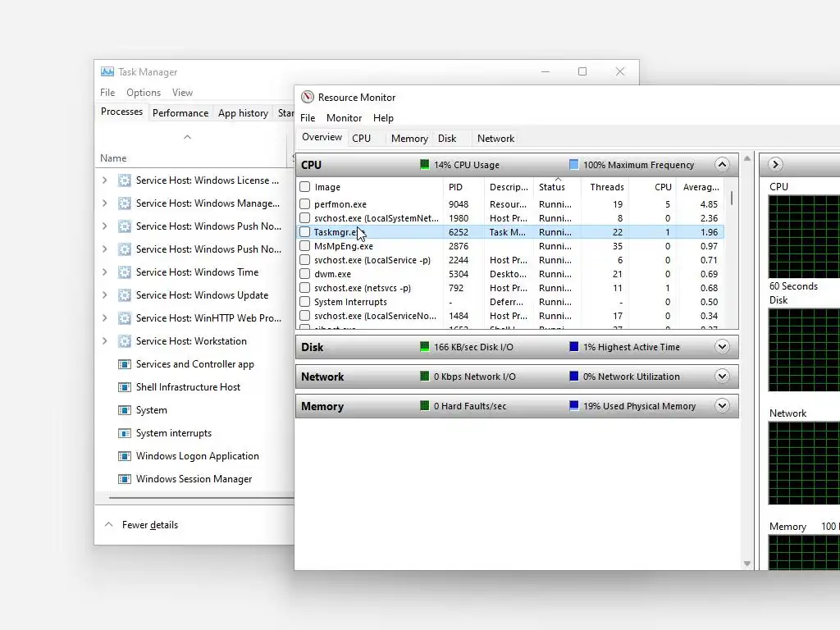Screen dimensions: 840x630
Task: Click the Task Manager title bar icon
Action: [x=107, y=72]
